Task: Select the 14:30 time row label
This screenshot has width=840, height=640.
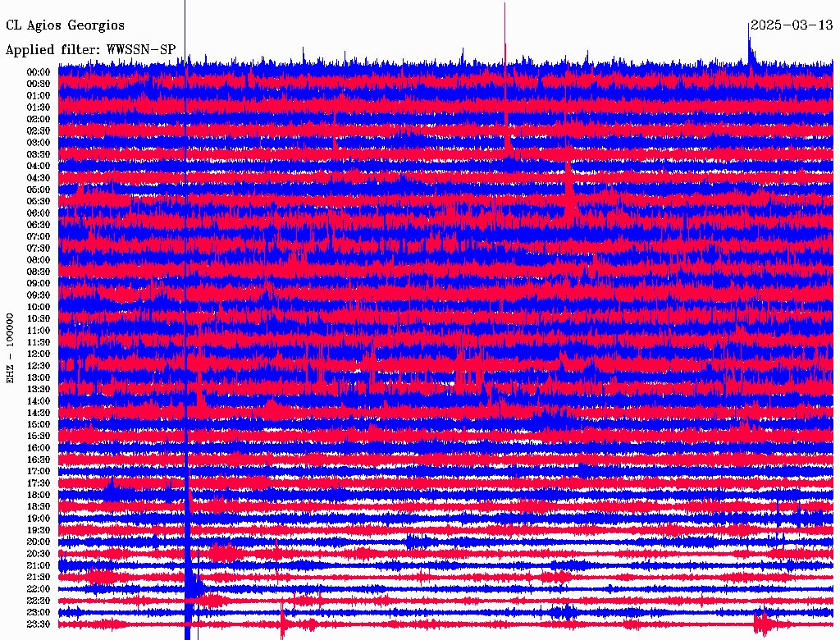Action: click(39, 413)
